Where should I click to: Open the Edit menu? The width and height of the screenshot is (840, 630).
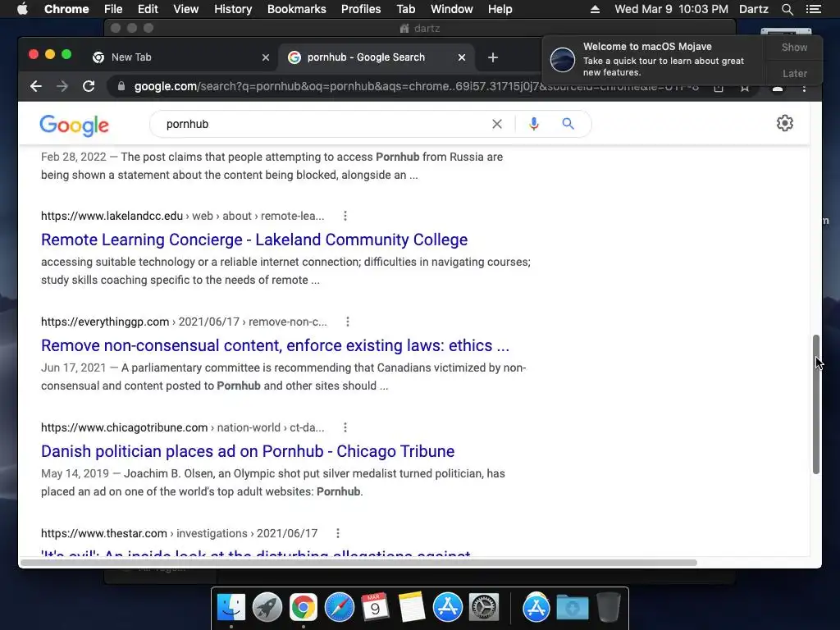[x=148, y=9]
